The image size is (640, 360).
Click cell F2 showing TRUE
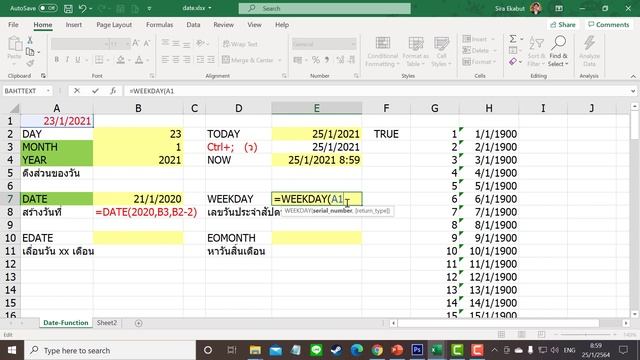(386, 134)
